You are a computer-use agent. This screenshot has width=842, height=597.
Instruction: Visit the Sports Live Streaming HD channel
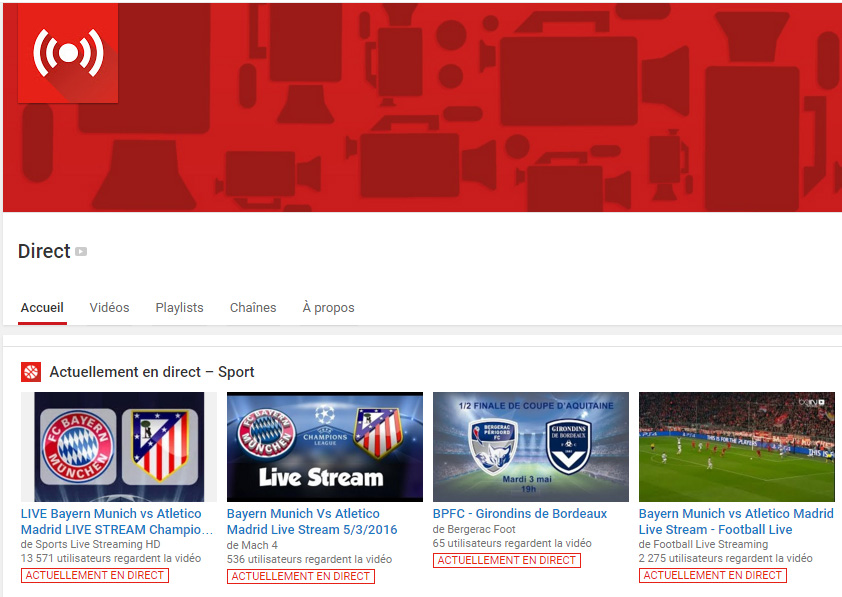point(98,544)
